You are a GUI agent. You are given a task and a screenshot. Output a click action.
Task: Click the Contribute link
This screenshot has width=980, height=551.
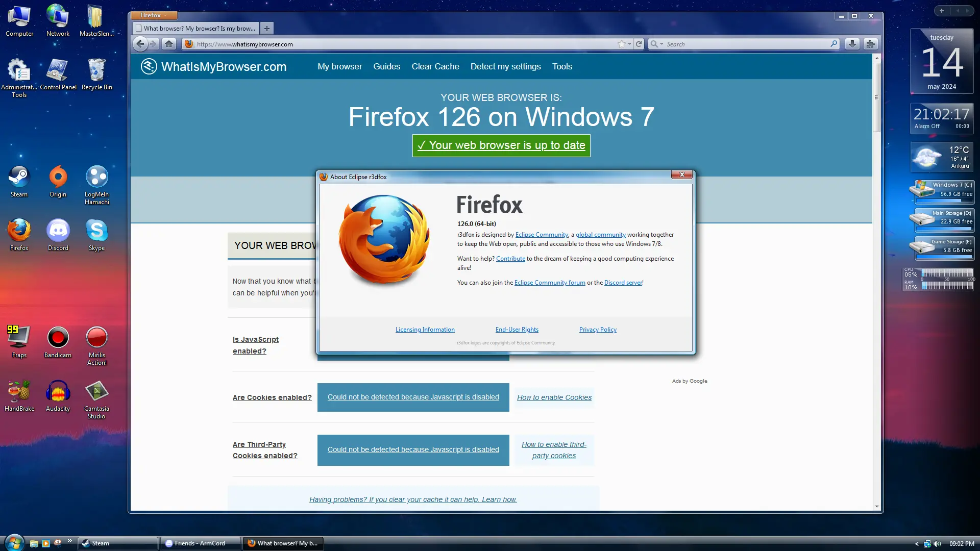510,259
